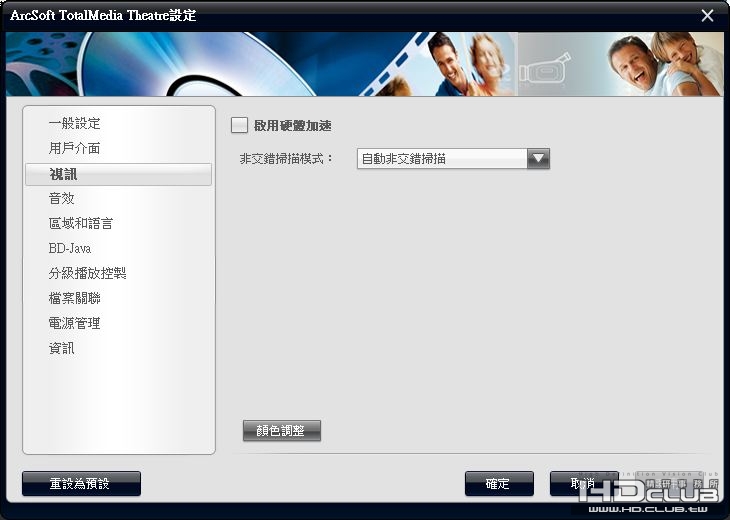Image resolution: width=730 pixels, height=520 pixels.
Task: Cancel with the 取消 button
Action: coord(584,484)
